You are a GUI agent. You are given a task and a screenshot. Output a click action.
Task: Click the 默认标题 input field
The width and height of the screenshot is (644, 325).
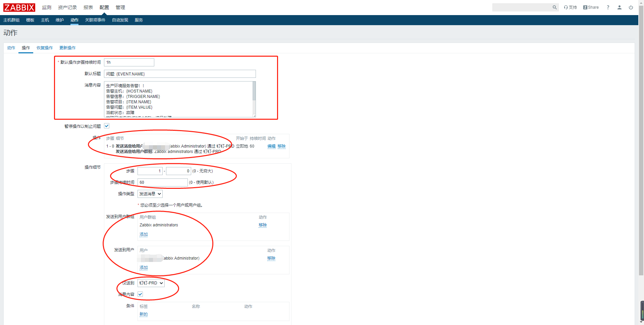click(180, 74)
